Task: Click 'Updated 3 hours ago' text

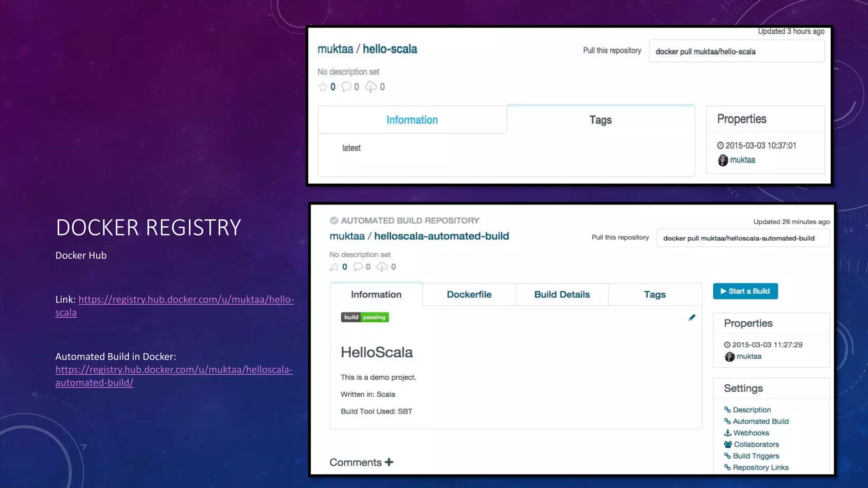Action: tap(791, 31)
